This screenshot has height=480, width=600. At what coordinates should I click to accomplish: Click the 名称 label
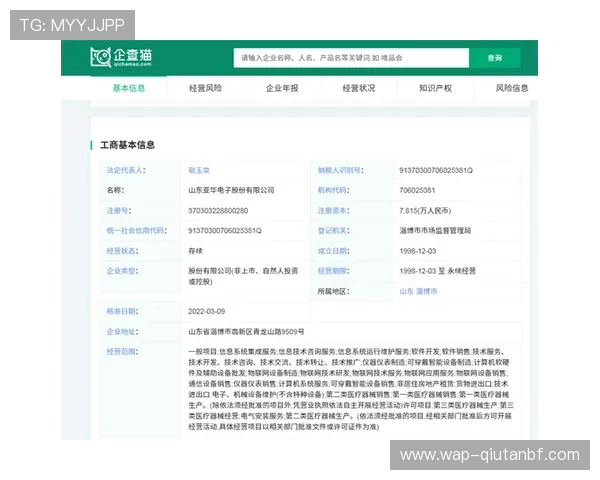pyautogui.click(x=115, y=190)
